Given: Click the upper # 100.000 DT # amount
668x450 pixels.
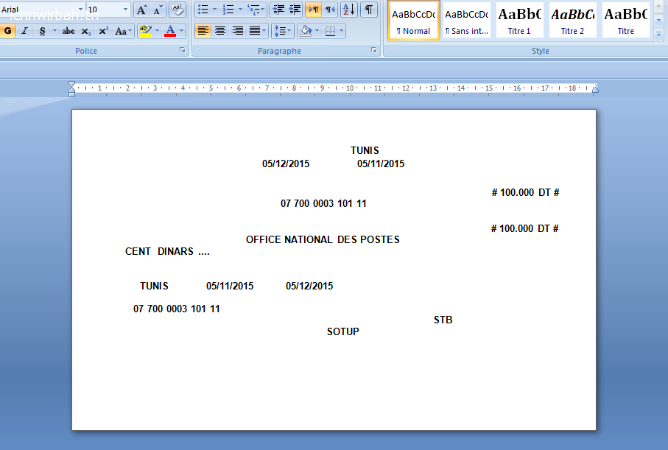Looking at the screenshot, I should (525, 193).
